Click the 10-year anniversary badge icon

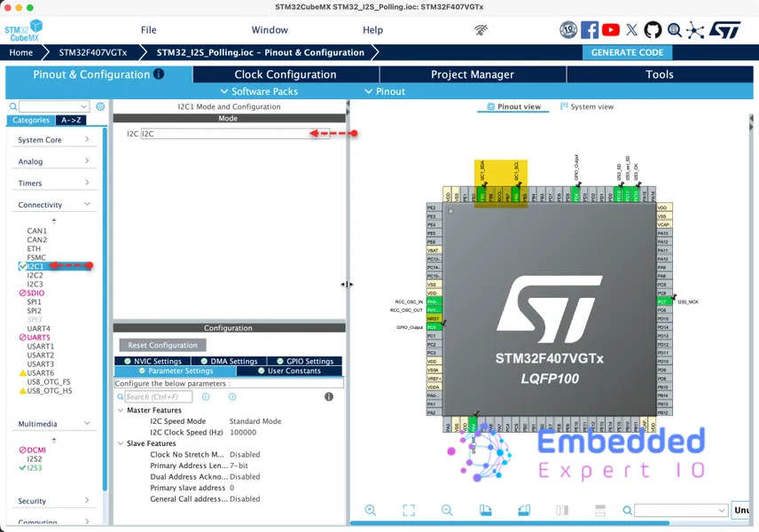pos(568,30)
